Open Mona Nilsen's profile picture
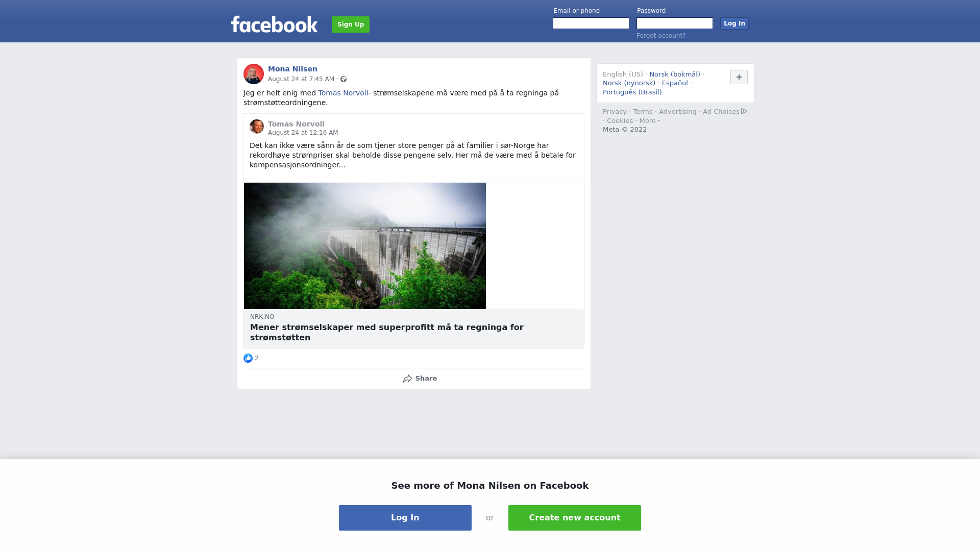Image resolution: width=980 pixels, height=551 pixels. tap(254, 74)
